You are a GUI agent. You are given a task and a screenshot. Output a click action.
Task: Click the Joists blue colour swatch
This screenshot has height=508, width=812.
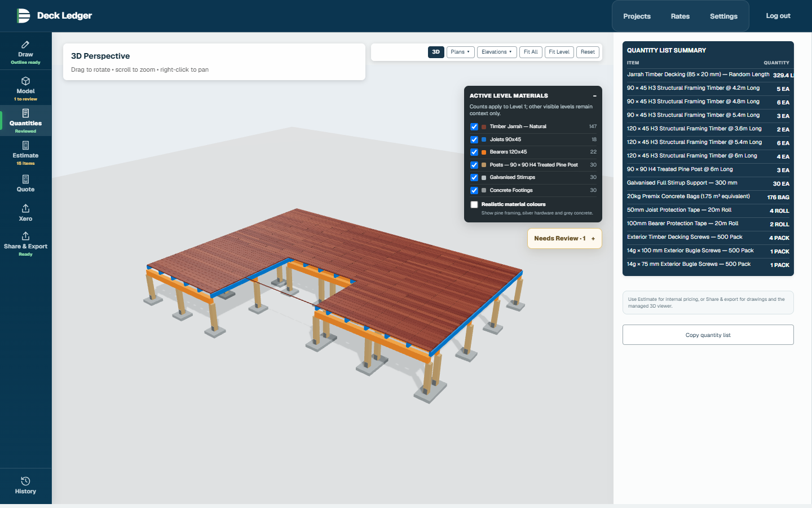484,139
